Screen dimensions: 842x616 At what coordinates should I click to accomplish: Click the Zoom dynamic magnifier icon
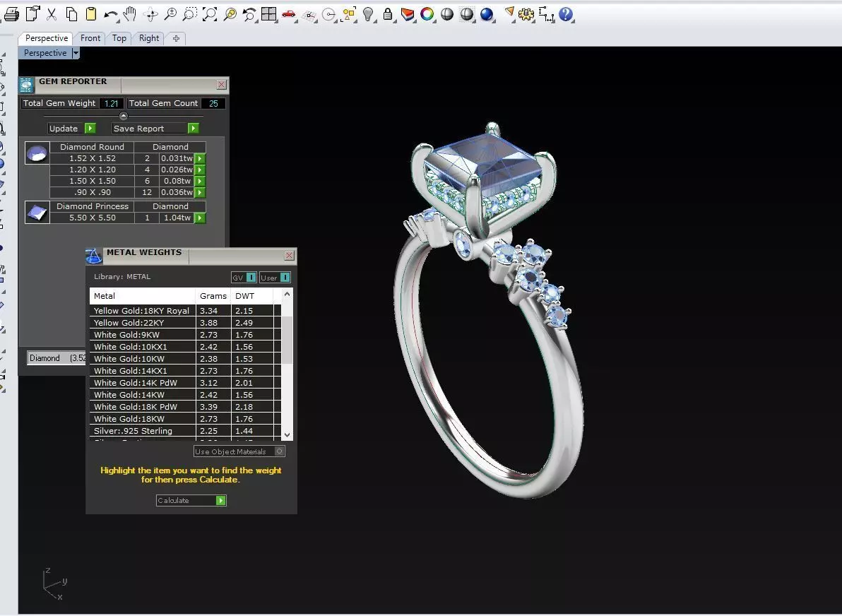point(170,14)
